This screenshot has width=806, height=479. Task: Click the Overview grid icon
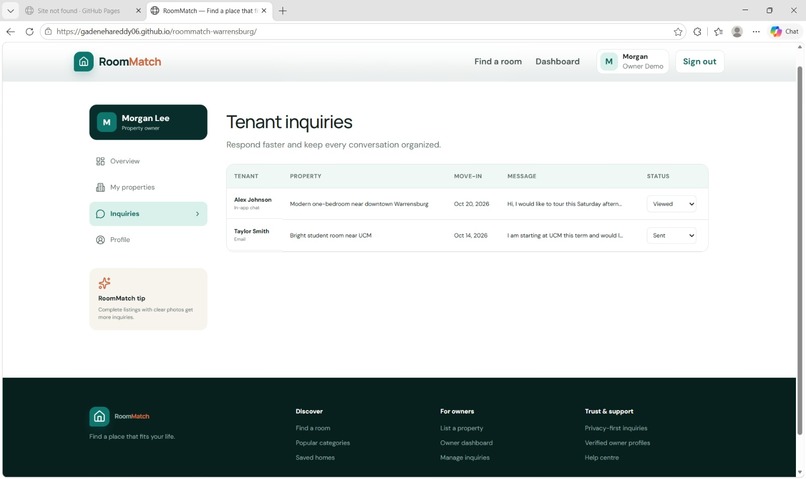point(100,161)
